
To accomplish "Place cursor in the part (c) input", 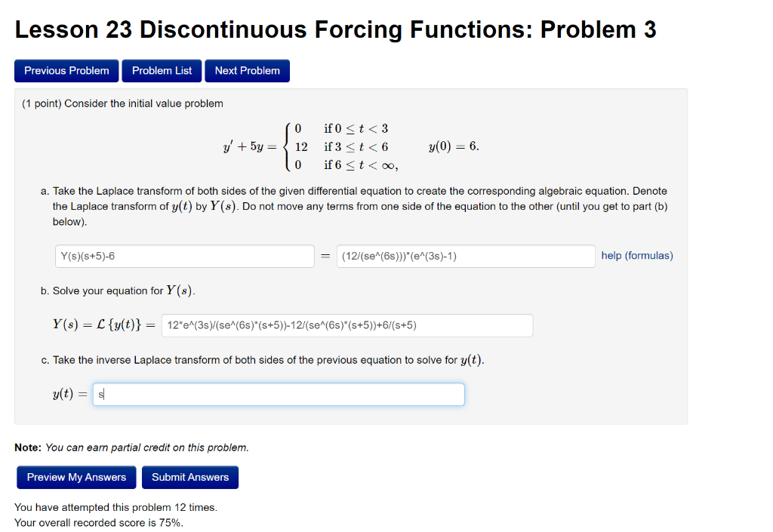I will 279,393.
